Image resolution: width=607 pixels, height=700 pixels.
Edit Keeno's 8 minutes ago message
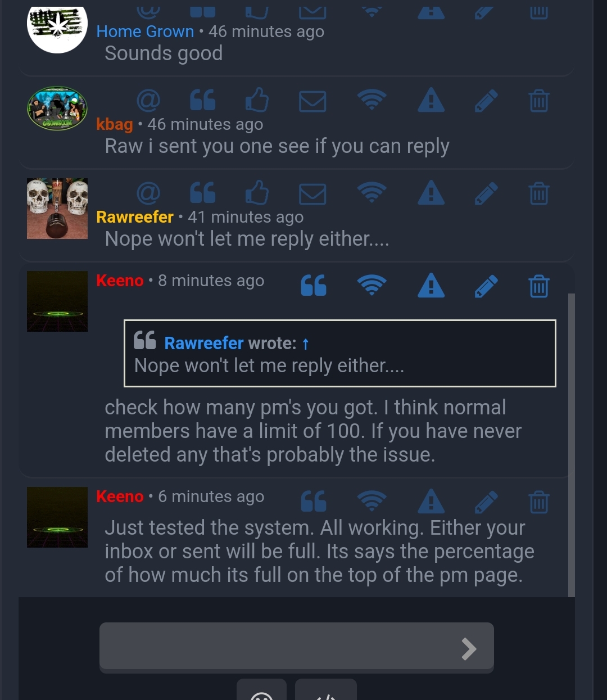click(486, 286)
